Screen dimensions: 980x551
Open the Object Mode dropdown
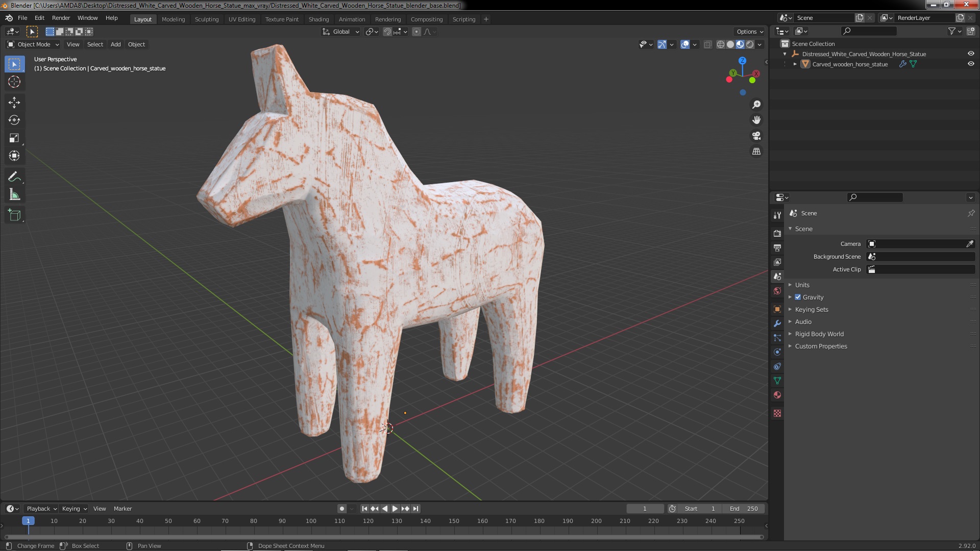[x=33, y=44]
